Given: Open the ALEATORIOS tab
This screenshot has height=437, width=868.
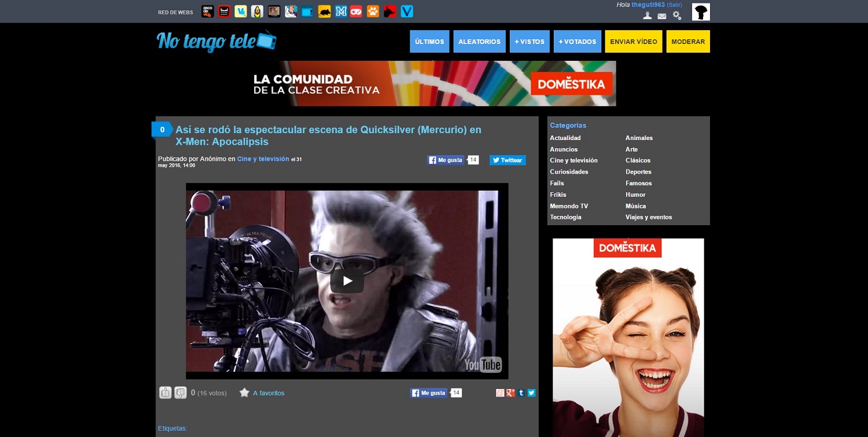Looking at the screenshot, I should (x=480, y=42).
